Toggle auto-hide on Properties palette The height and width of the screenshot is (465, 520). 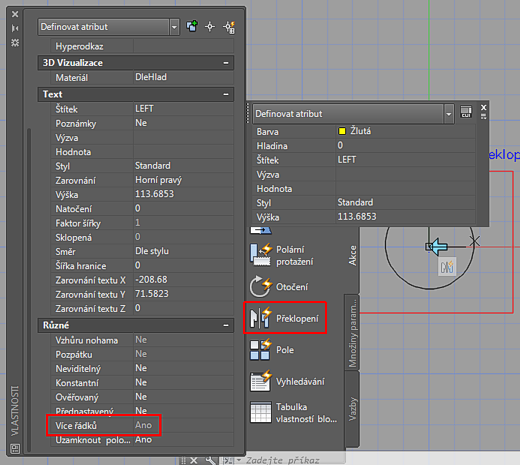(15, 28)
